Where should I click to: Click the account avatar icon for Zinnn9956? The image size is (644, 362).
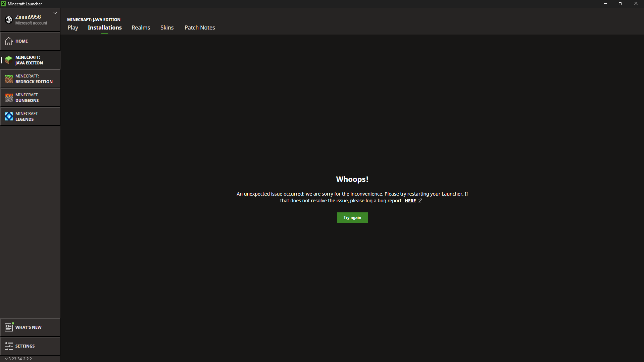point(9,20)
